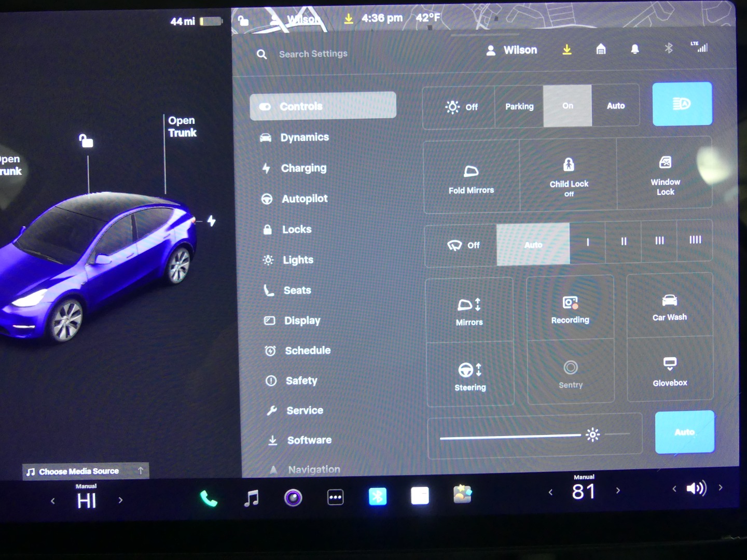This screenshot has height=560, width=747.
Task: Switch to the Charging settings section
Action: pyautogui.click(x=303, y=168)
